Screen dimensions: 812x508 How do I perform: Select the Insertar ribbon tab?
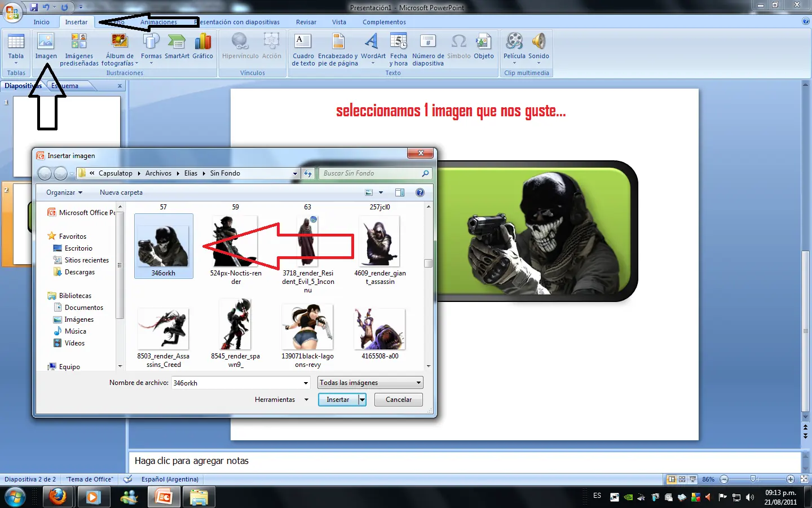76,22
